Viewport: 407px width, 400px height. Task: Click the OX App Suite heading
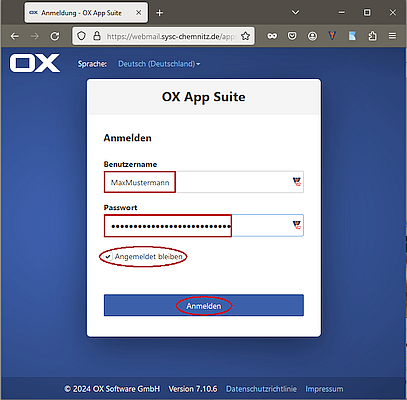pyautogui.click(x=204, y=97)
